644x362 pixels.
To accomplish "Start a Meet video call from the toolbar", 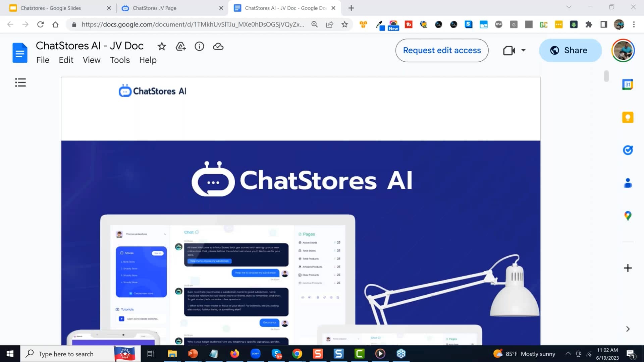I will pyautogui.click(x=508, y=50).
